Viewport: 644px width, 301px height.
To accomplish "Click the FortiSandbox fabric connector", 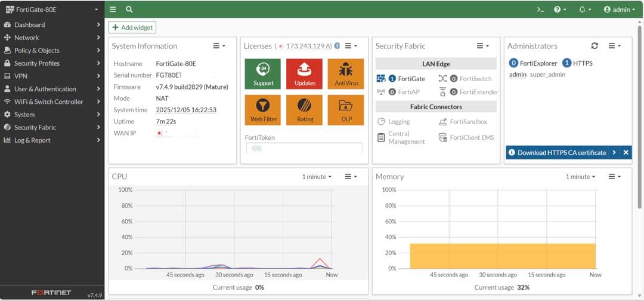I will click(x=463, y=122).
